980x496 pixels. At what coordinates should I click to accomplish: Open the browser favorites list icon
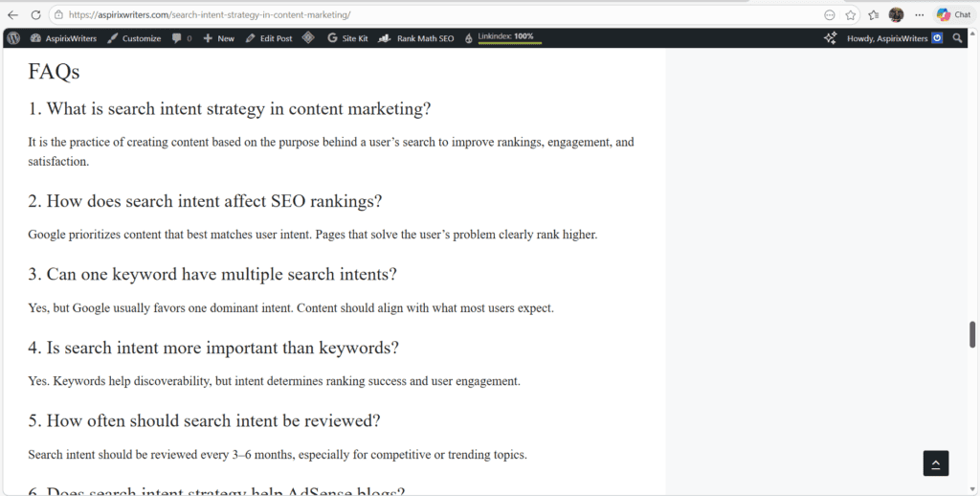tap(873, 15)
